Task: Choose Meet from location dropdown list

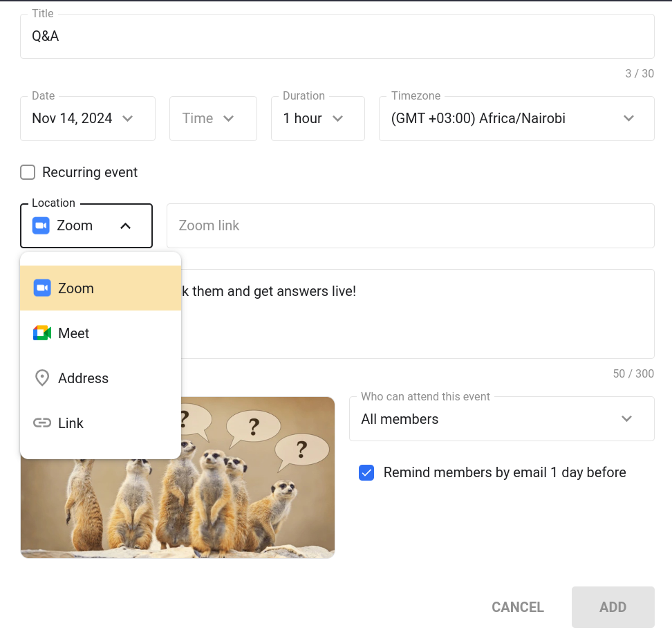Action: pyautogui.click(x=101, y=333)
